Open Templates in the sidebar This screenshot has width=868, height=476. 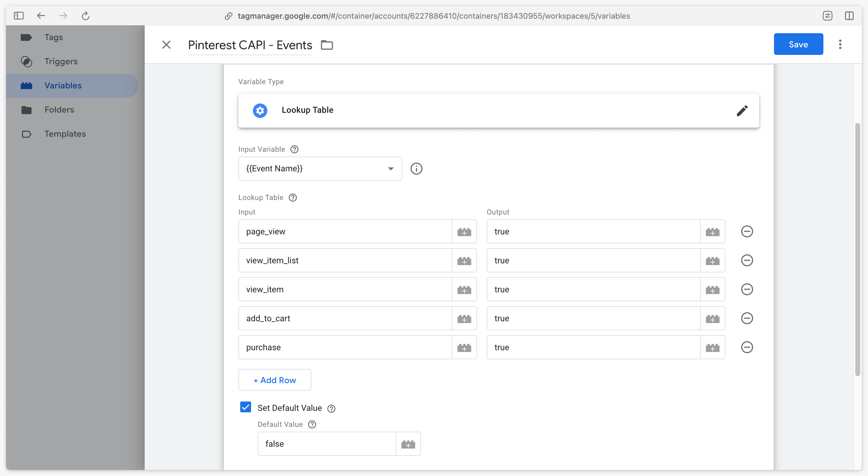[x=72, y=134]
